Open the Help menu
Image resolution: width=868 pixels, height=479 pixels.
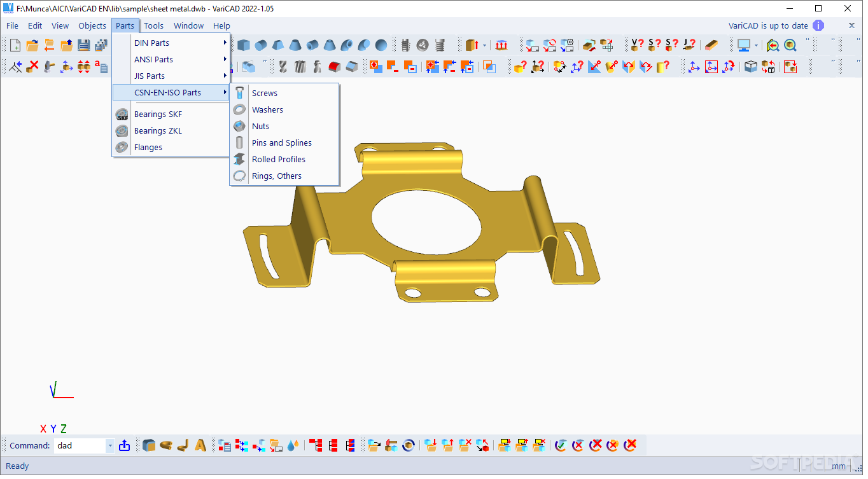221,25
